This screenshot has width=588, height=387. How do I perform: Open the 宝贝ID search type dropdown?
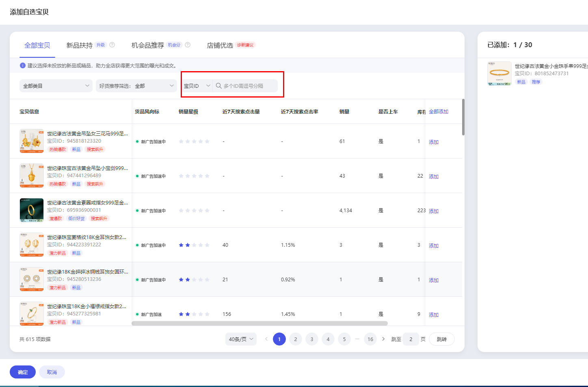[x=197, y=86]
